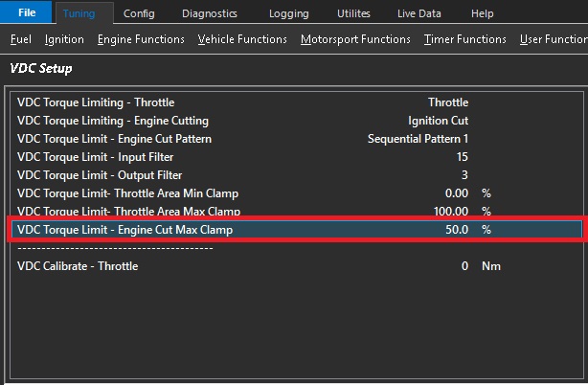Open the Fuel submenu
This screenshot has width=588, height=385.
[x=21, y=39]
